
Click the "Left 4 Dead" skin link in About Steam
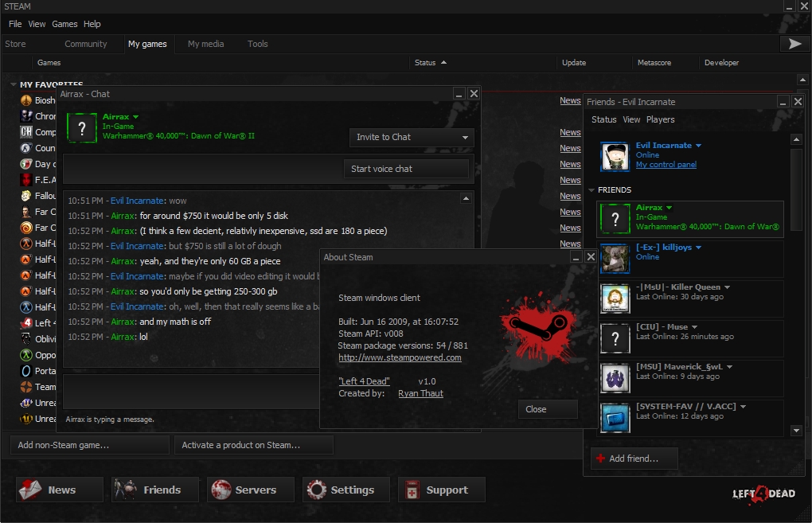pos(364,381)
